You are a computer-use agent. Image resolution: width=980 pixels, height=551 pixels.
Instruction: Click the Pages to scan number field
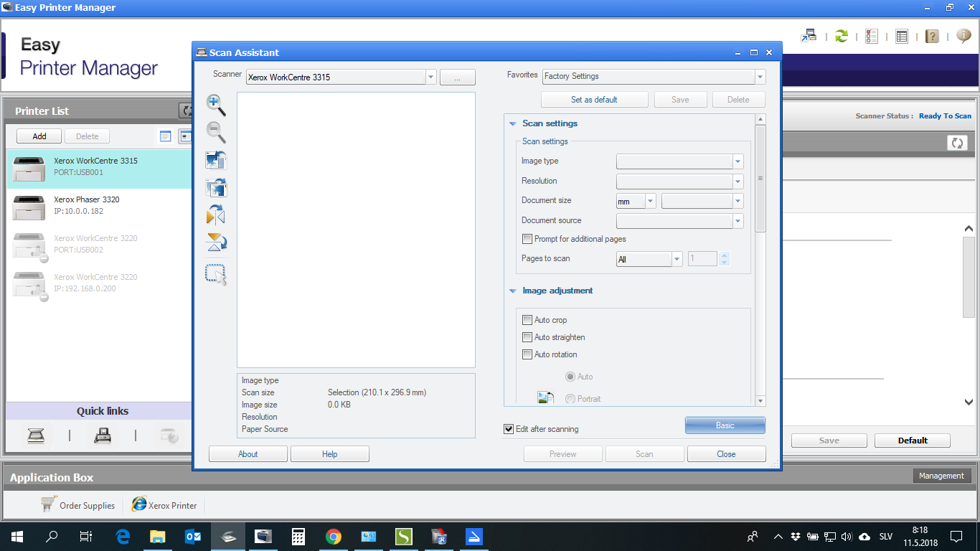pyautogui.click(x=702, y=259)
